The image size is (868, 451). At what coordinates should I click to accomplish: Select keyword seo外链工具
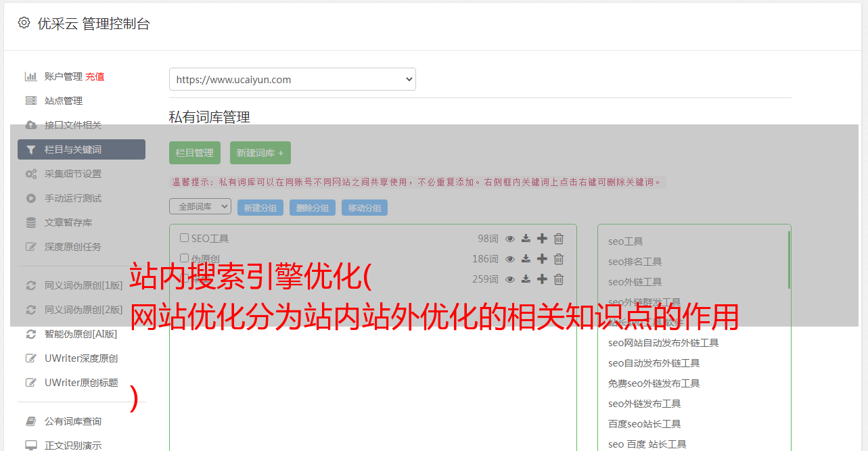[635, 282]
